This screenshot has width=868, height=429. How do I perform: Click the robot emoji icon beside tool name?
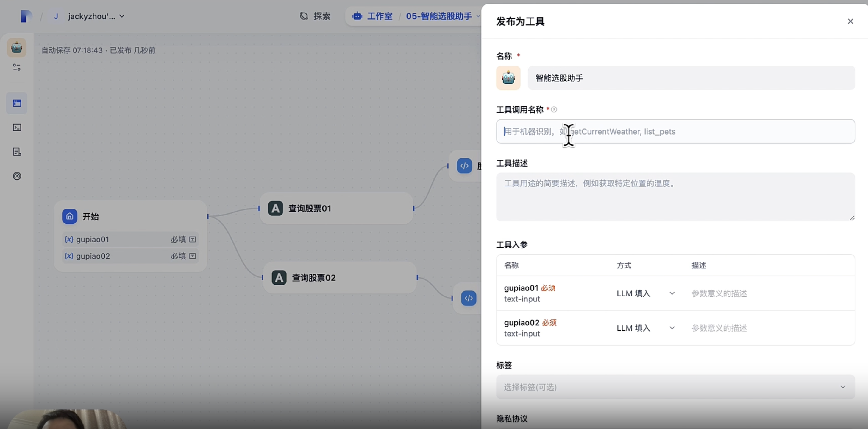tap(508, 78)
